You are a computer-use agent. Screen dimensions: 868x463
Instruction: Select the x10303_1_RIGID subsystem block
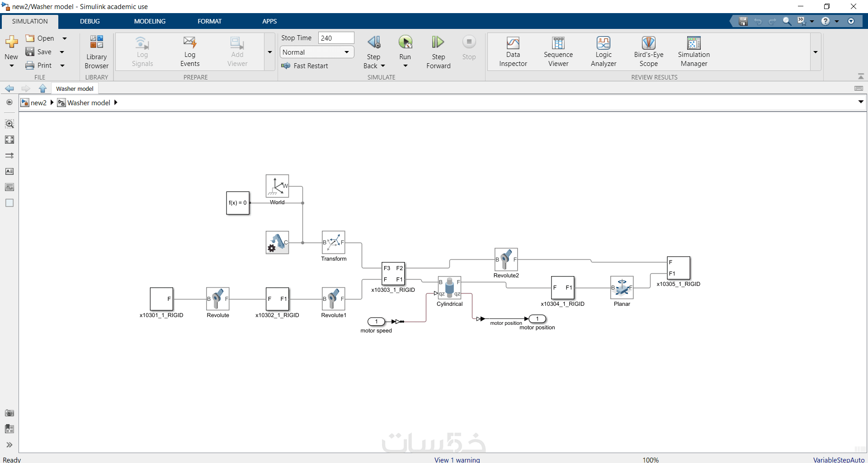coord(393,273)
